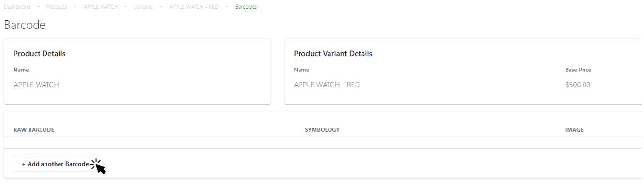Viewport: 644px width, 185px height.
Task: Click the green Barcodes breadcrumb item
Action: point(246,7)
